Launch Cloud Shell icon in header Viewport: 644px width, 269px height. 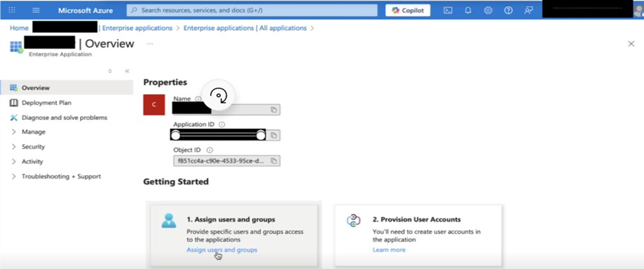pyautogui.click(x=448, y=11)
